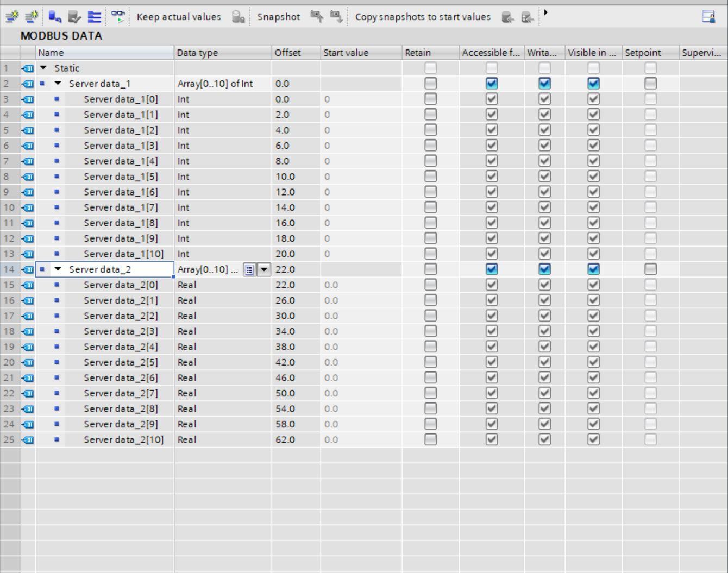Collapse the Server data_2 array
This screenshot has width=728, height=573.
coord(58,269)
